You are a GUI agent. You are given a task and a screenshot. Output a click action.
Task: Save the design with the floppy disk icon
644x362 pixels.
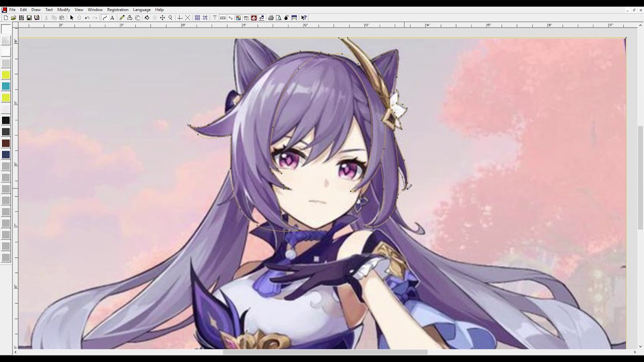pyautogui.click(x=29, y=18)
